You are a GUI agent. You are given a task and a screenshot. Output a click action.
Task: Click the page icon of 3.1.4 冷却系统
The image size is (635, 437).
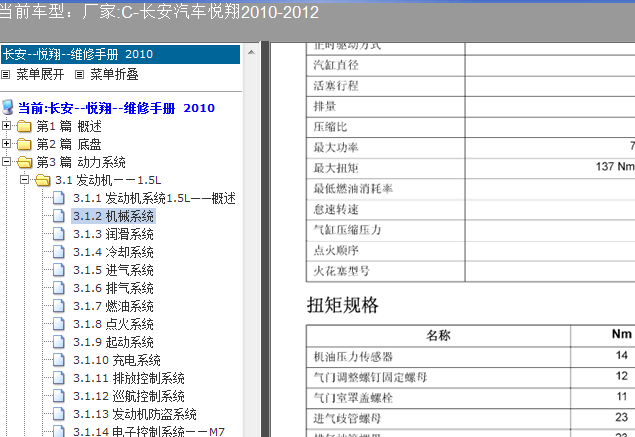(x=59, y=252)
